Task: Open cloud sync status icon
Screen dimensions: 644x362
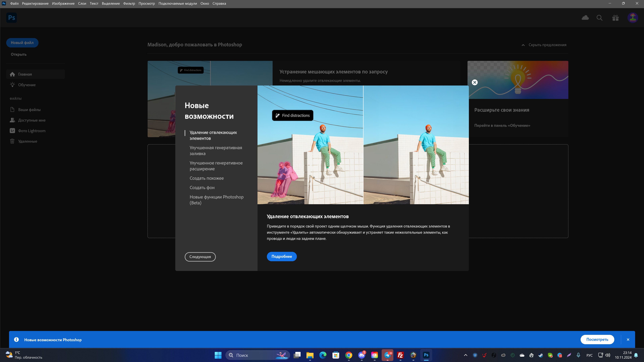Action: pyautogui.click(x=585, y=18)
